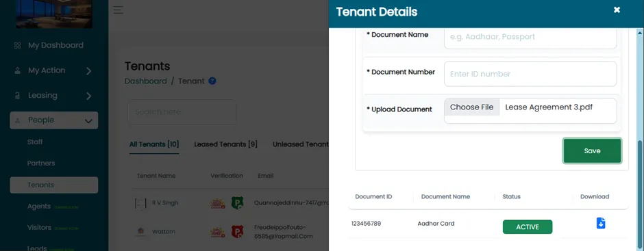Download the Aadhar Card document
This screenshot has width=644, height=251.
(600, 223)
